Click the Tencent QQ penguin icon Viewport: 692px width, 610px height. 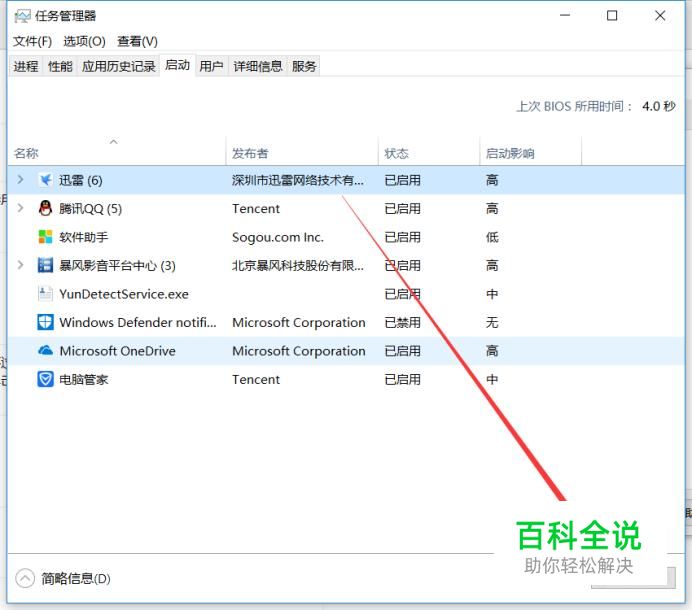[45, 208]
